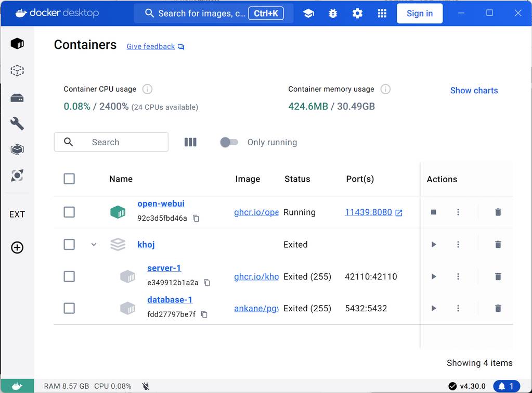Tick the select-all checkbox in header
Image resolution: width=532 pixels, height=393 pixels.
(x=69, y=179)
